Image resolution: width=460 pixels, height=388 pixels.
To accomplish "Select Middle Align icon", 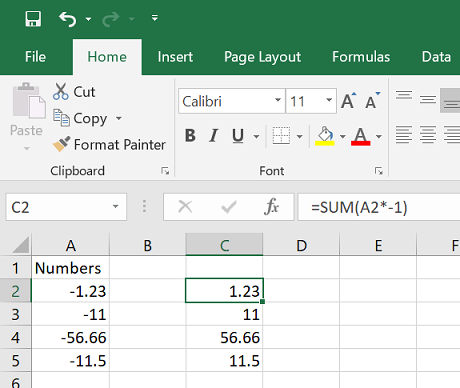I will point(428,99).
